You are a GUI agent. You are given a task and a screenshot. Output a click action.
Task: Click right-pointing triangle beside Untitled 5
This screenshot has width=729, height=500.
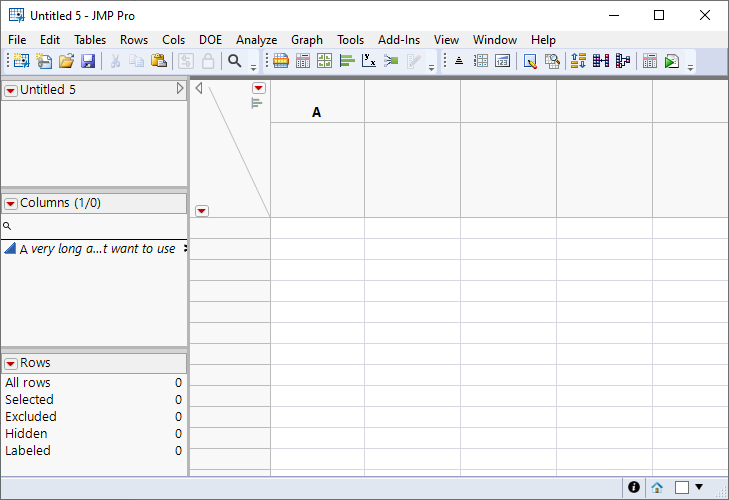(180, 88)
